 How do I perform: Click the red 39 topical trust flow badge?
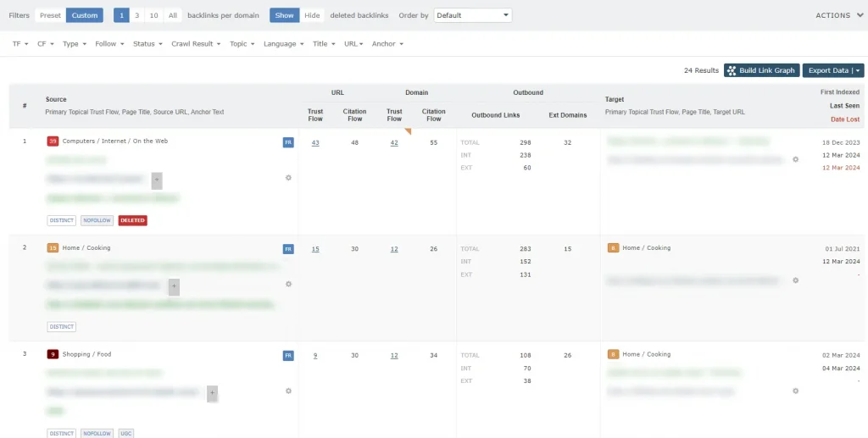point(53,141)
